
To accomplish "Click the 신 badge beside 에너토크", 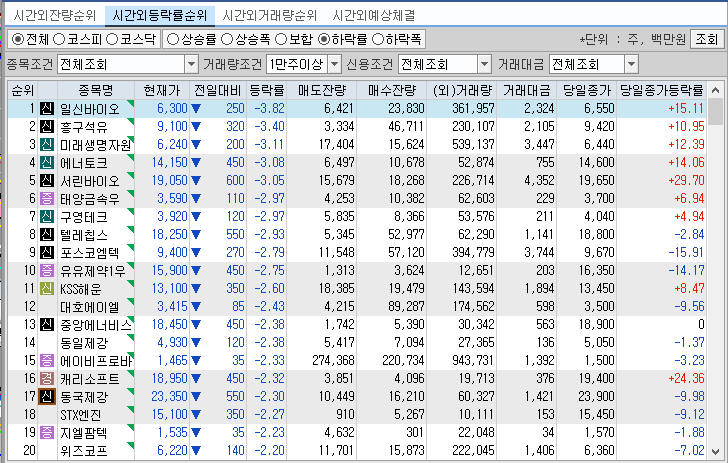I will 46,163.
